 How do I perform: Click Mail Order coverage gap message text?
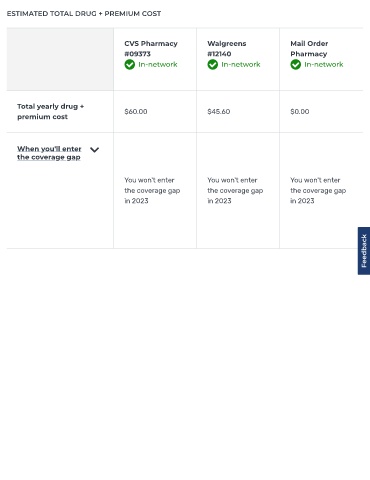pyautogui.click(x=318, y=190)
